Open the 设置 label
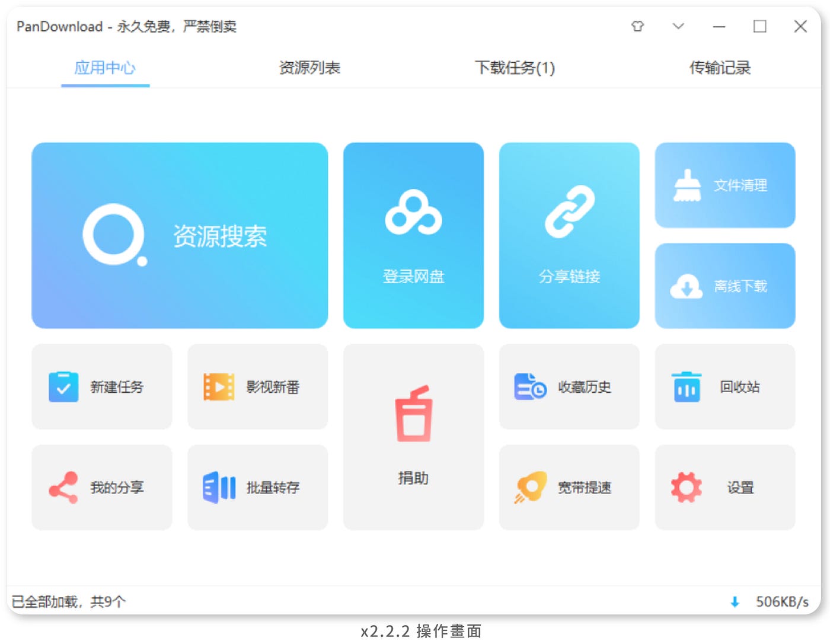This screenshot has width=830, height=644. 740,488
